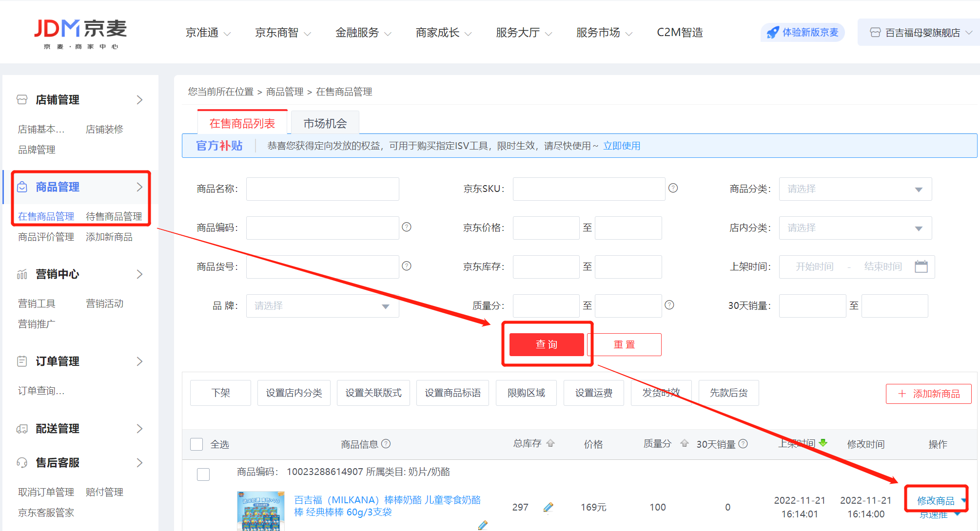Viewport: 980px width, 531px height.
Task: Open 商品分类 dropdown
Action: pos(855,189)
